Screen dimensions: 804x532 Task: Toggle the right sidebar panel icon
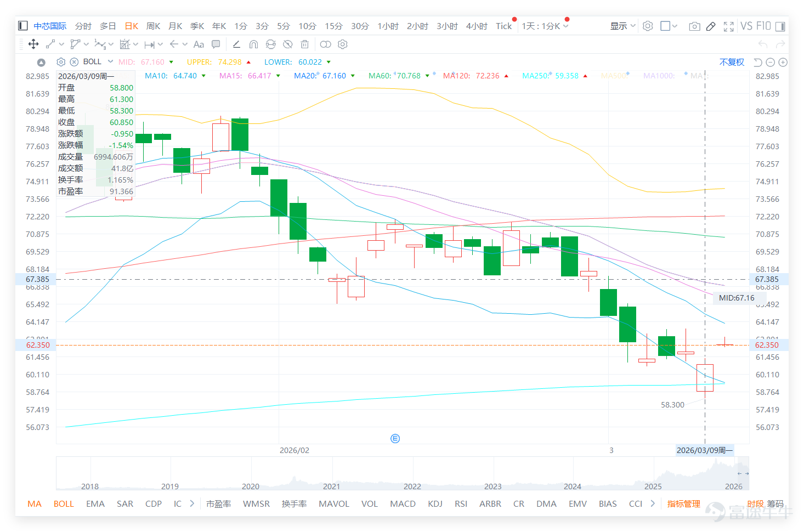point(780,26)
